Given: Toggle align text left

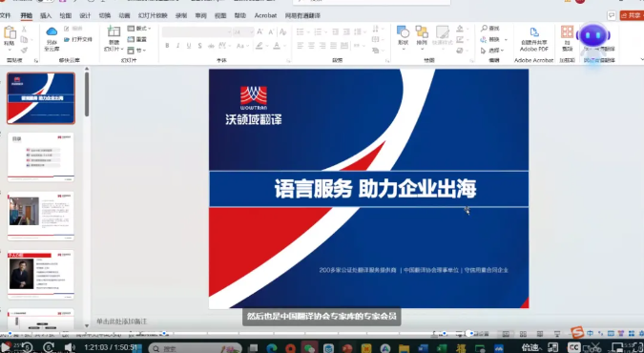Looking at the screenshot, I should 301,46.
